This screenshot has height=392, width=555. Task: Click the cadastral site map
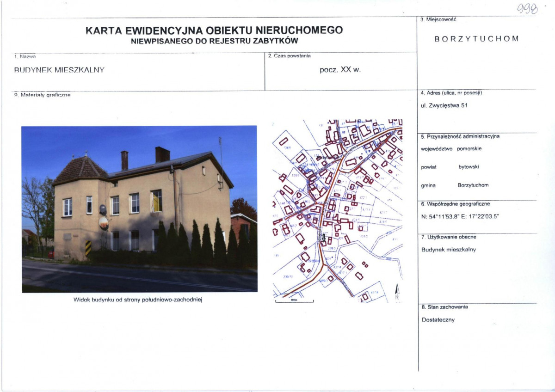(x=338, y=210)
